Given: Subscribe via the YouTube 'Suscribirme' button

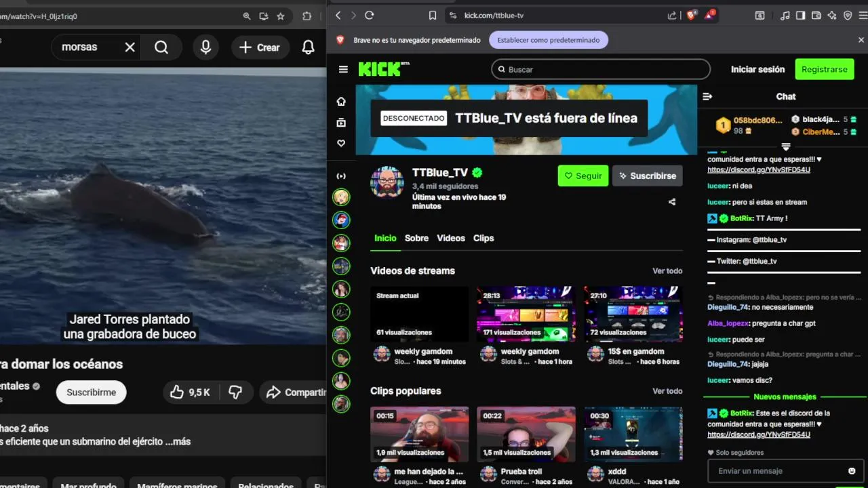Looking at the screenshot, I should 91,392.
